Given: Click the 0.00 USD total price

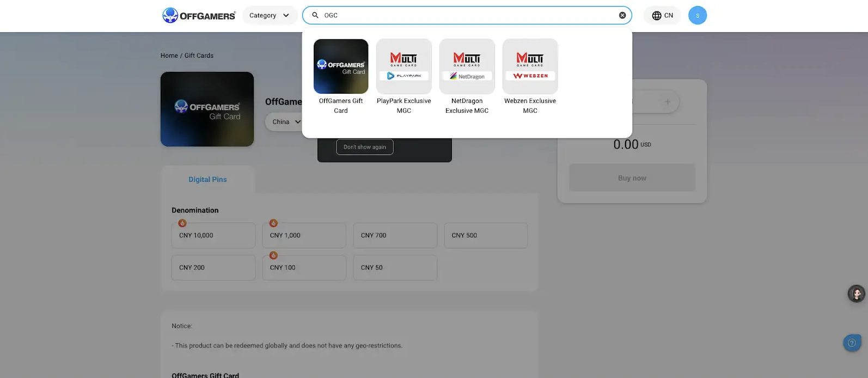Looking at the screenshot, I should tap(632, 144).
